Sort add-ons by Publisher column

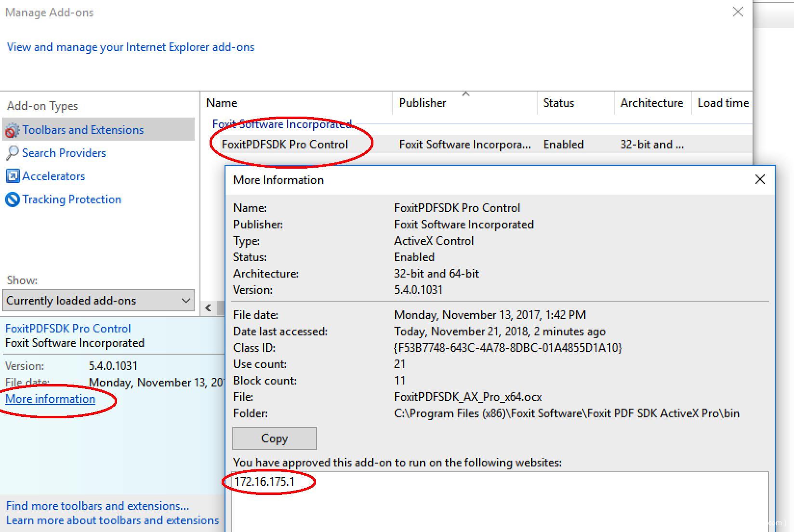422,103
